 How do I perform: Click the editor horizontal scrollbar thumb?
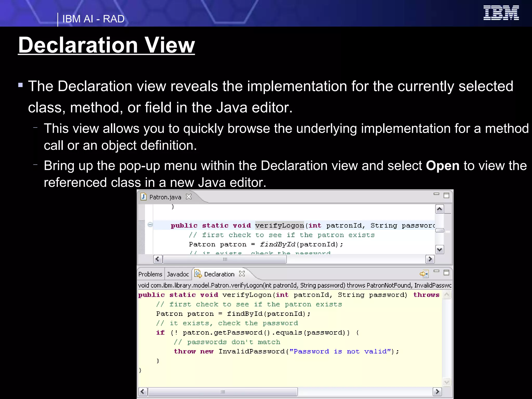coord(225,259)
